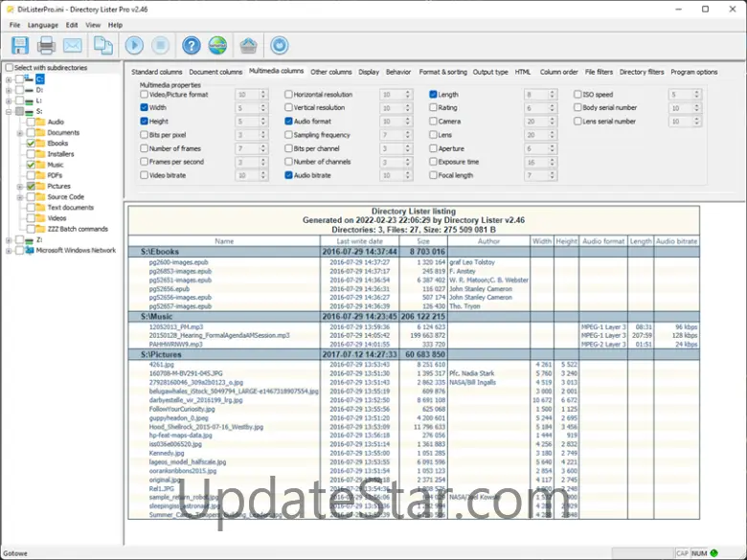Click the blue refresh update icon
The width and height of the screenshot is (747, 560).
coord(280,46)
